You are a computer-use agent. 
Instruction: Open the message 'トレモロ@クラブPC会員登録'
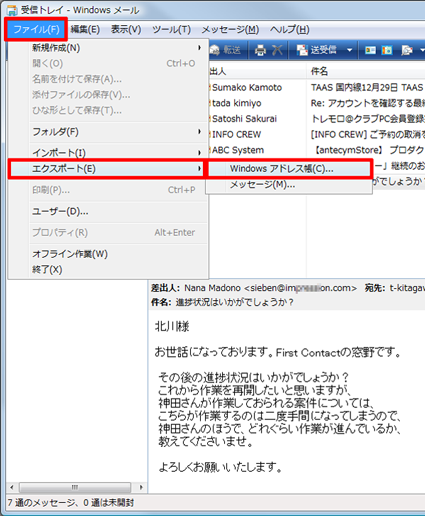tap(367, 119)
